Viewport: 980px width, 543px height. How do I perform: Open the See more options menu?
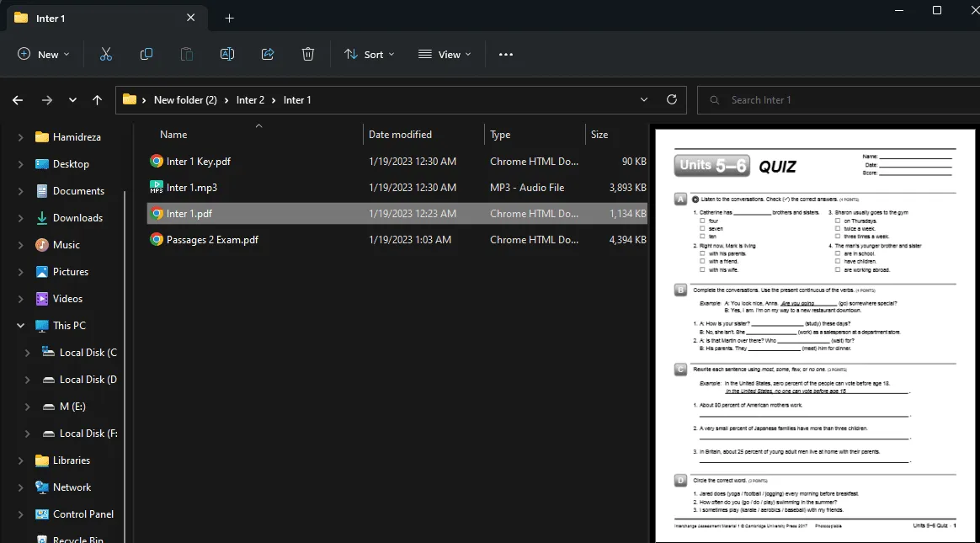pos(505,54)
